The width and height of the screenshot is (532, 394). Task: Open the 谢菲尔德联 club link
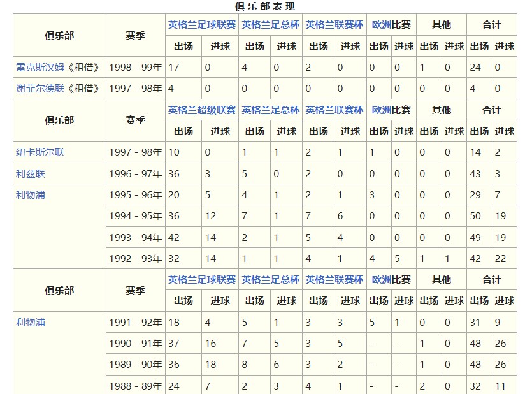pyautogui.click(x=40, y=89)
